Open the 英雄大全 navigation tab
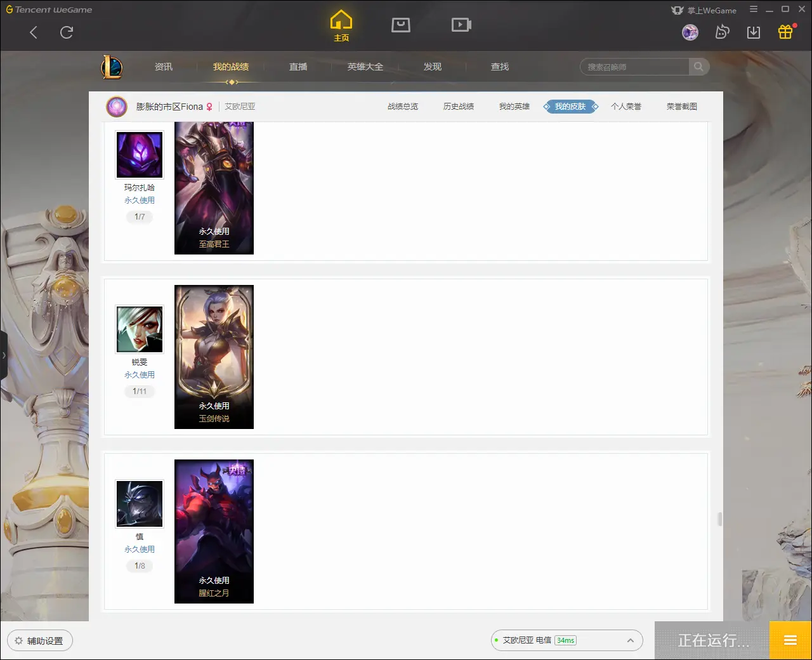Viewport: 812px width, 660px height. tap(365, 67)
